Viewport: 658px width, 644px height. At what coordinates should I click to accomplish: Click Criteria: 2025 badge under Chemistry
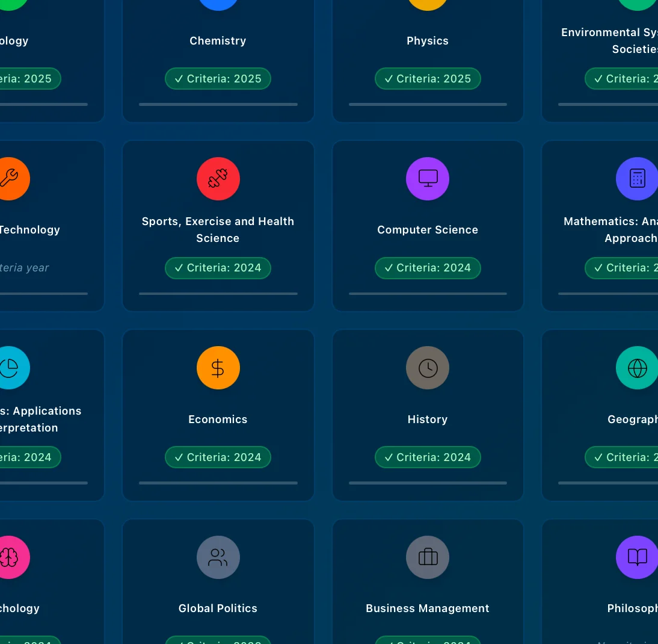[218, 79]
